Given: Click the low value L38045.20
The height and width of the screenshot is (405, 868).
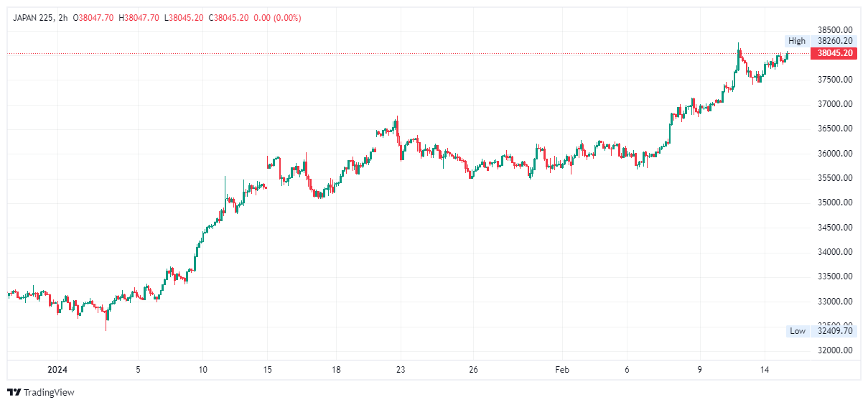Looking at the screenshot, I should [x=184, y=18].
